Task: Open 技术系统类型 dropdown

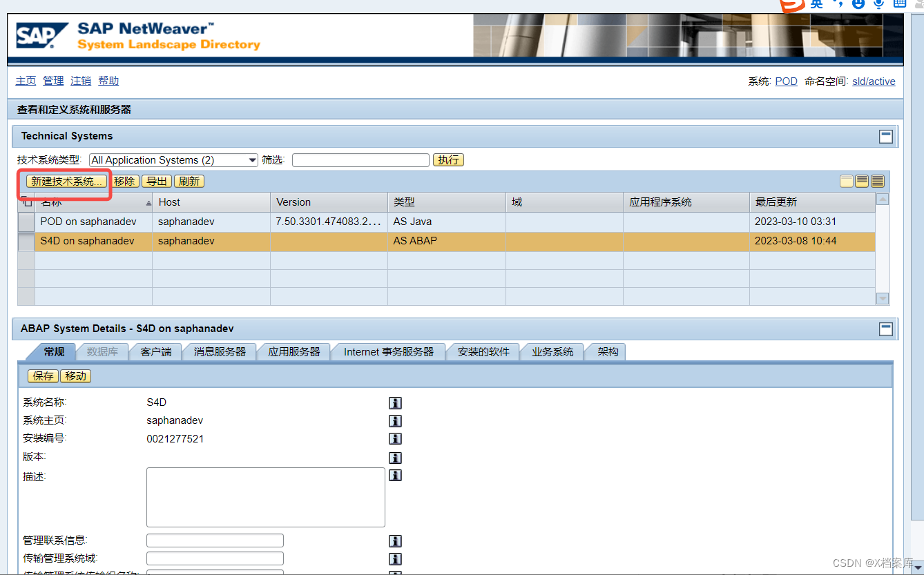Action: click(x=174, y=160)
